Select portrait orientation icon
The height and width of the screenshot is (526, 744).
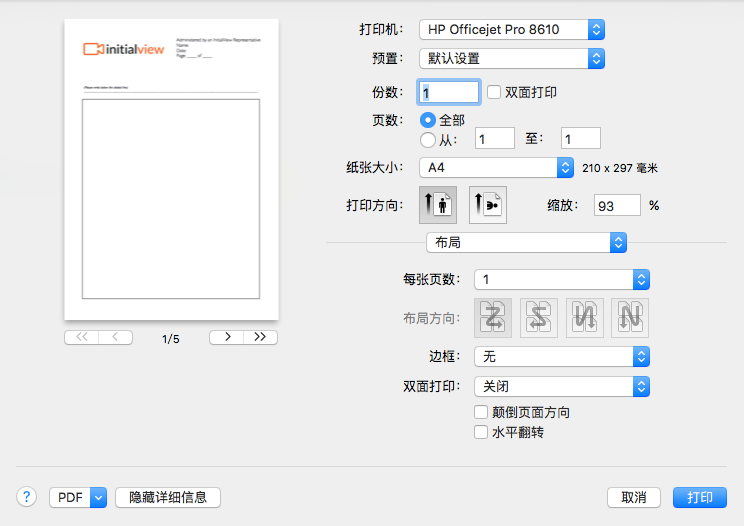tap(438, 205)
